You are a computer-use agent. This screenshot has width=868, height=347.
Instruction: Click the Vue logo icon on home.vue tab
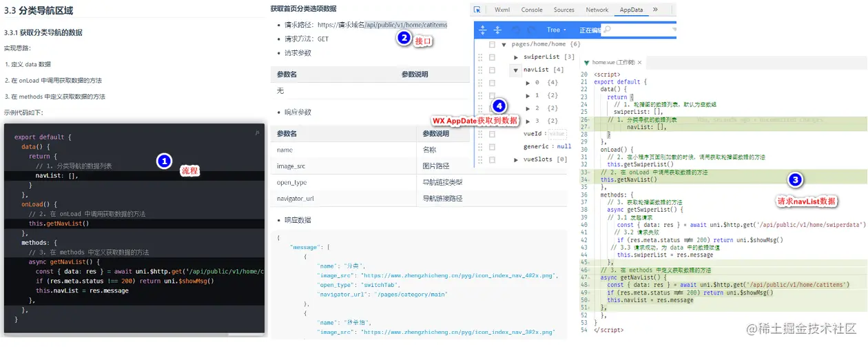tap(588, 62)
